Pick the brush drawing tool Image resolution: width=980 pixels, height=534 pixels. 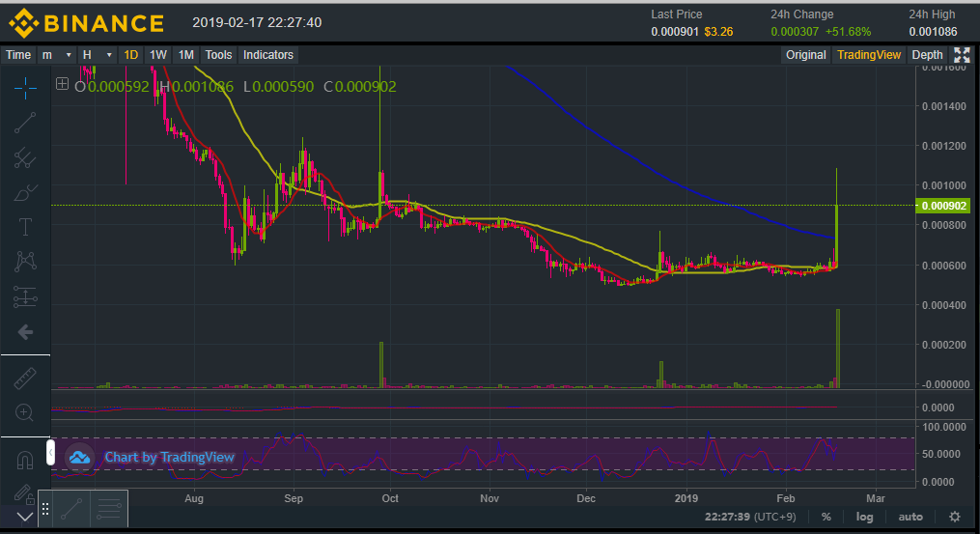tap(25, 193)
